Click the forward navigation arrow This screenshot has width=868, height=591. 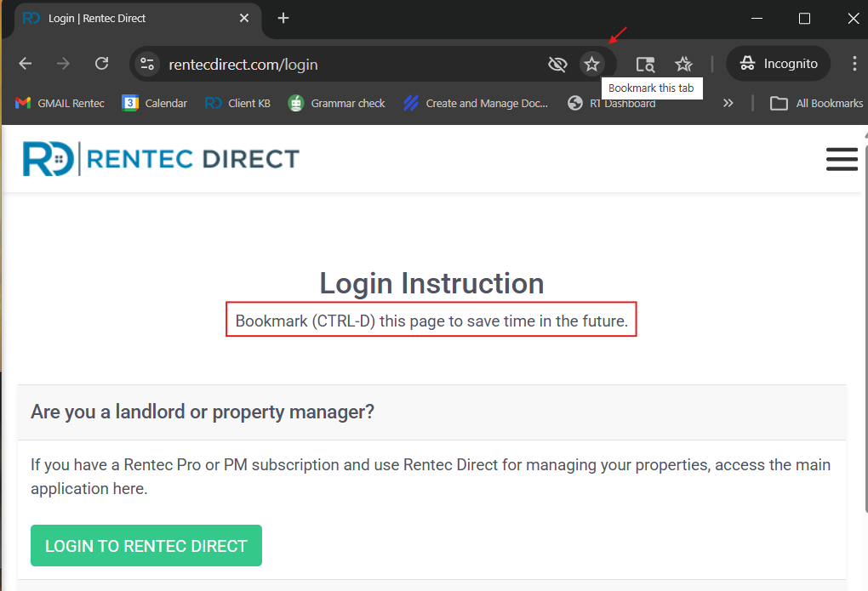point(63,64)
